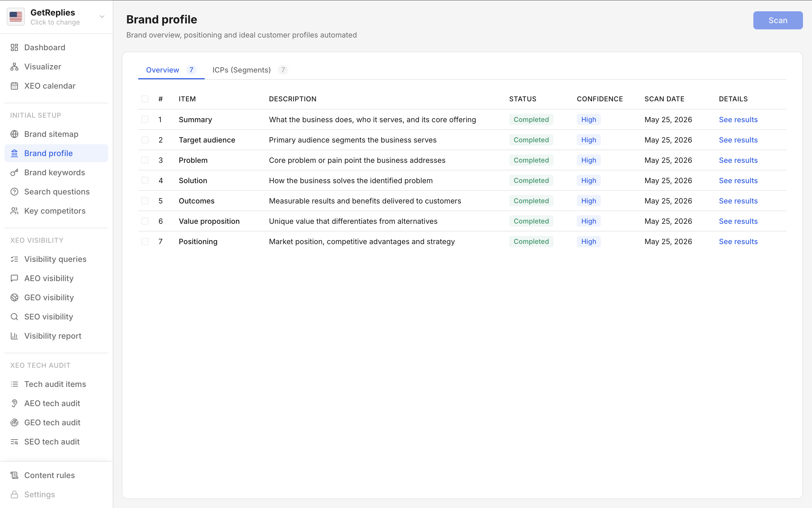
Task: Click the XEO calendar icon
Action: pyautogui.click(x=14, y=86)
